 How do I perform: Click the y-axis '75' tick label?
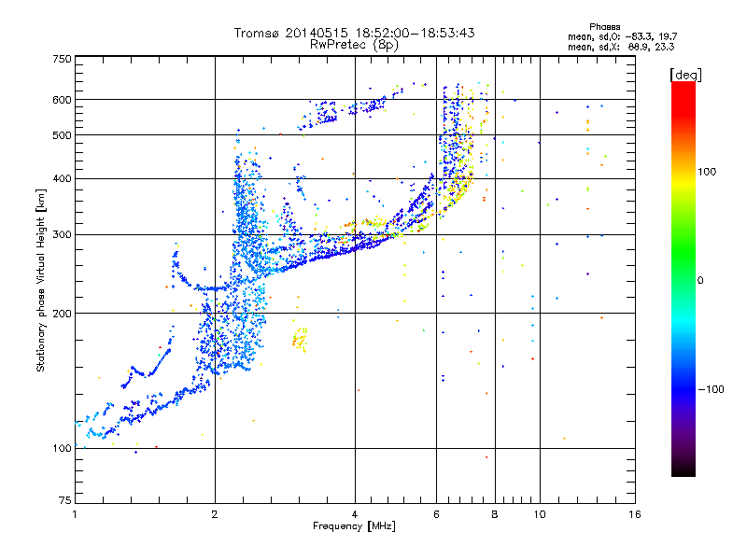coord(65,500)
